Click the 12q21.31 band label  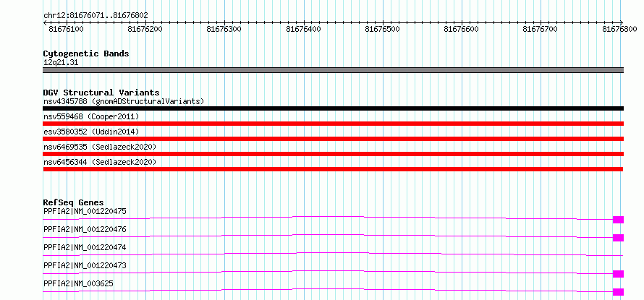(61, 63)
